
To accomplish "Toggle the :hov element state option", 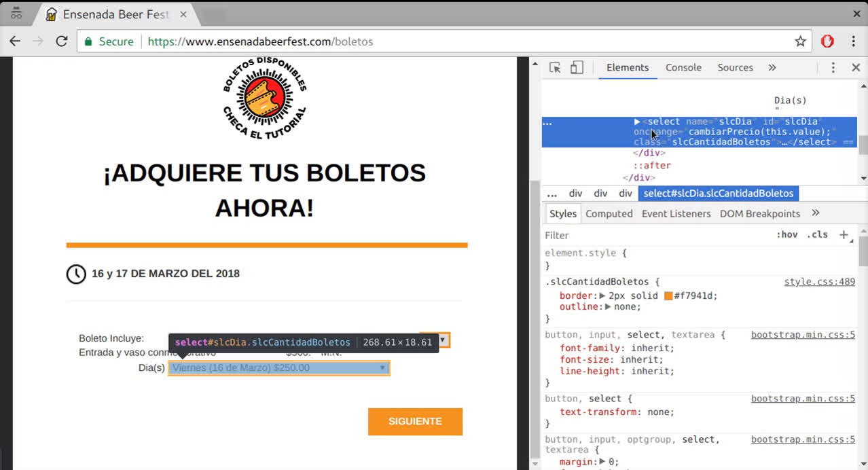I will [x=787, y=235].
